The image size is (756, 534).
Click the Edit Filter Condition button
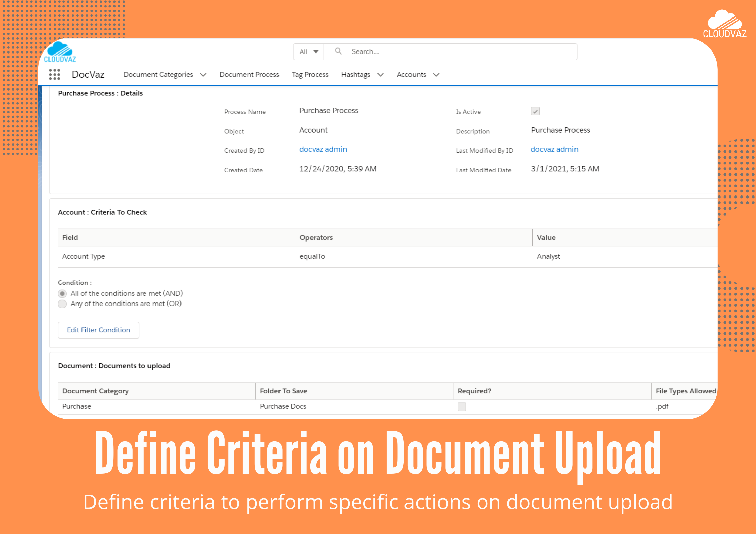click(x=98, y=330)
